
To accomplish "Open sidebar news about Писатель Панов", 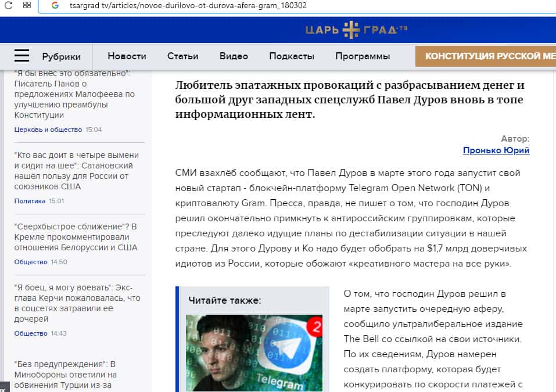I will tap(75, 94).
